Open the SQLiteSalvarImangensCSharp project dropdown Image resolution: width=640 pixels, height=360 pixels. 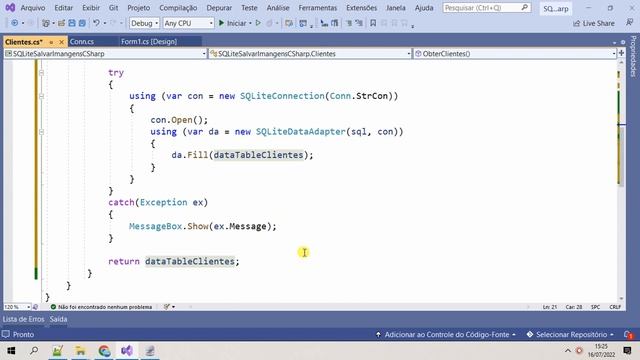pyautogui.click(x=105, y=53)
